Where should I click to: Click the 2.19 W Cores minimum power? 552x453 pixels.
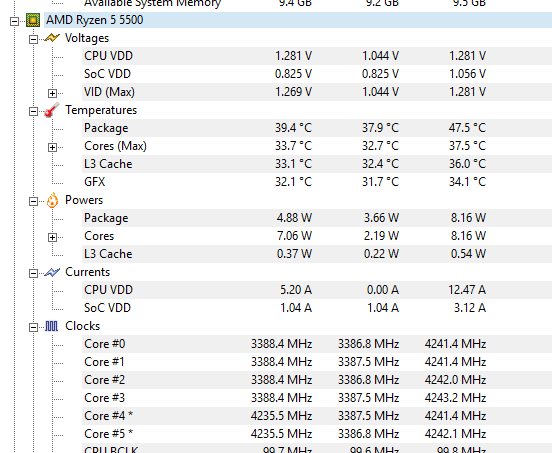tap(381, 236)
